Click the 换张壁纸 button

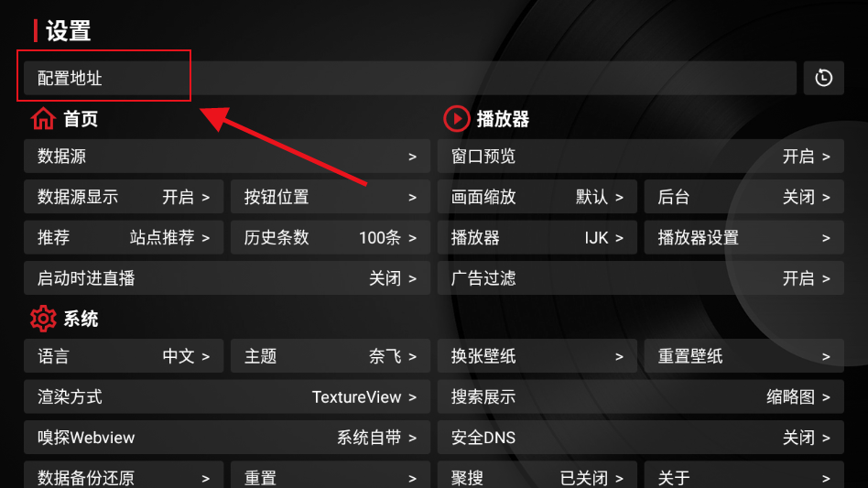[537, 356]
